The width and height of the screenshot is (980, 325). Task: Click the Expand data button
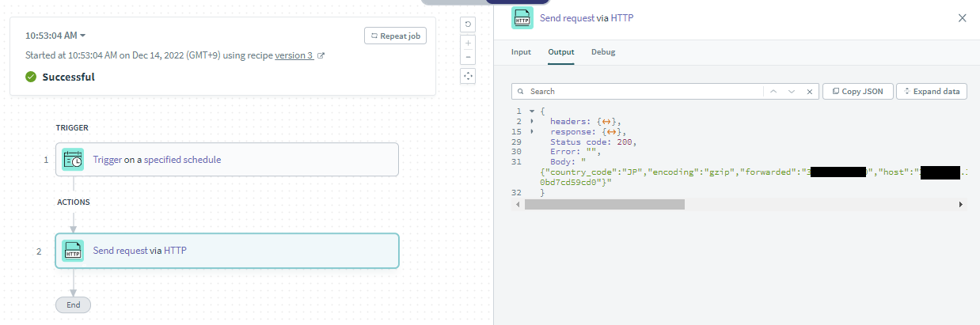pyautogui.click(x=932, y=92)
